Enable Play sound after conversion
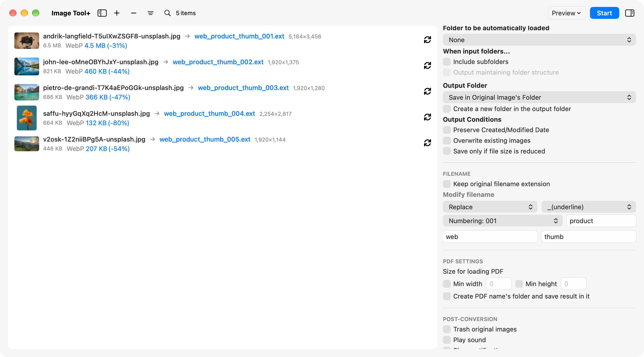The image size is (644, 357). tap(447, 340)
